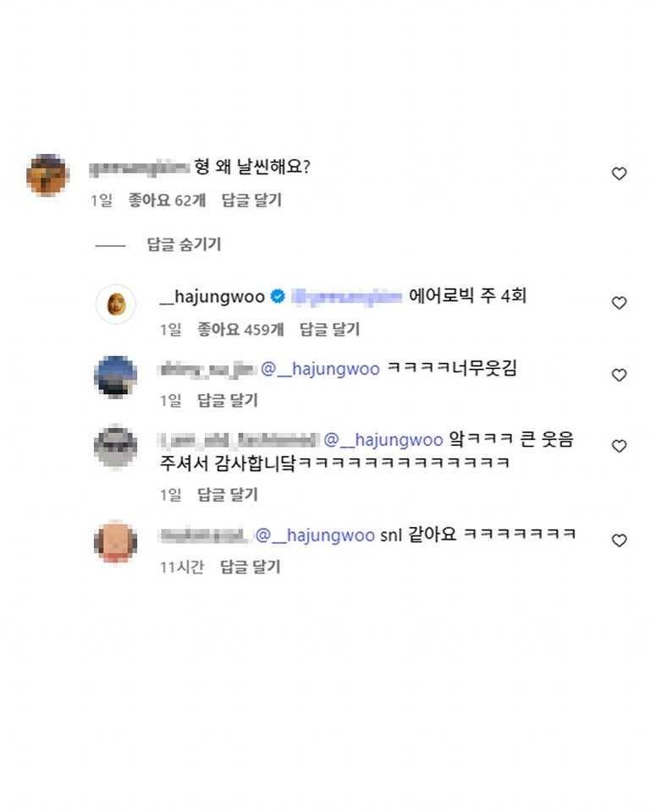This screenshot has width=650, height=812.
Task: Tap heart beside '에어로빅 주 4회' reply
Action: [619, 303]
